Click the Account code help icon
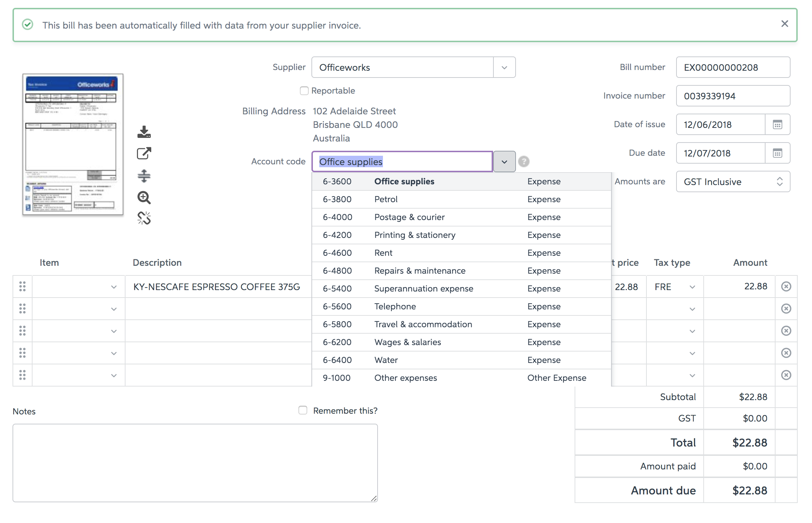The height and width of the screenshot is (523, 812). tap(524, 161)
